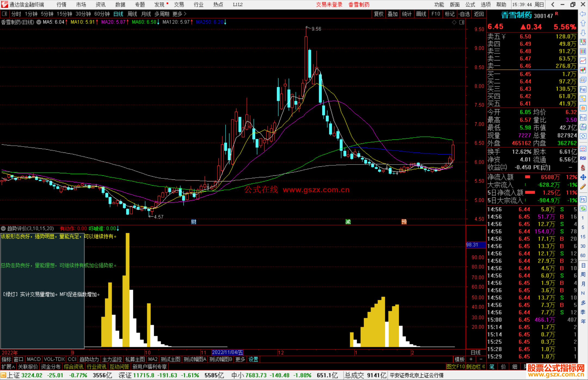Open the F10 info icon in sidebar

pos(583,89)
